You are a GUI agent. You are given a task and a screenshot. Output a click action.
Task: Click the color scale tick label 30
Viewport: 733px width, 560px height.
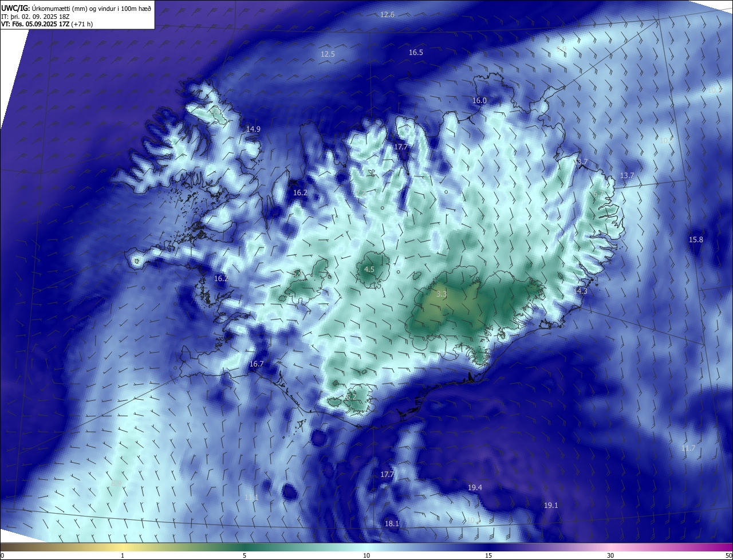point(610,555)
